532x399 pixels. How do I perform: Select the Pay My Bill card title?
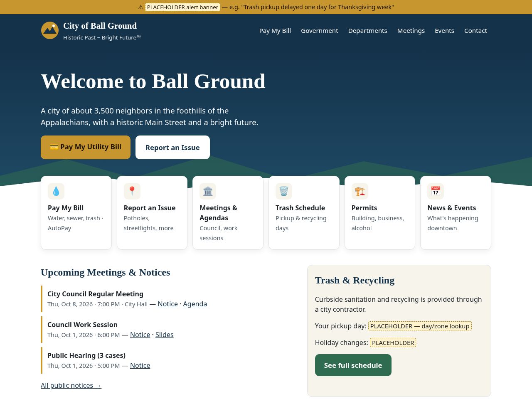pyautogui.click(x=66, y=208)
